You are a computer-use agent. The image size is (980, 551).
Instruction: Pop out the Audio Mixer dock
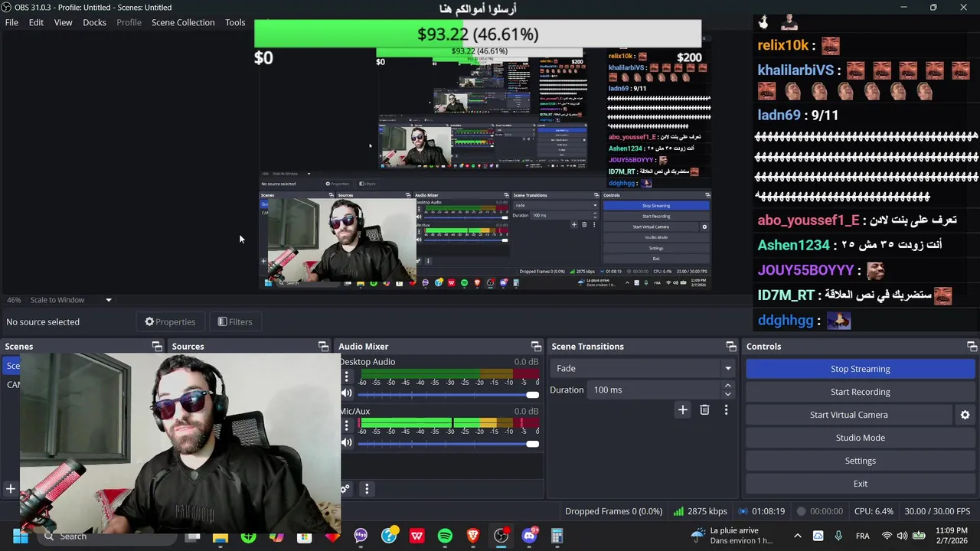click(536, 347)
